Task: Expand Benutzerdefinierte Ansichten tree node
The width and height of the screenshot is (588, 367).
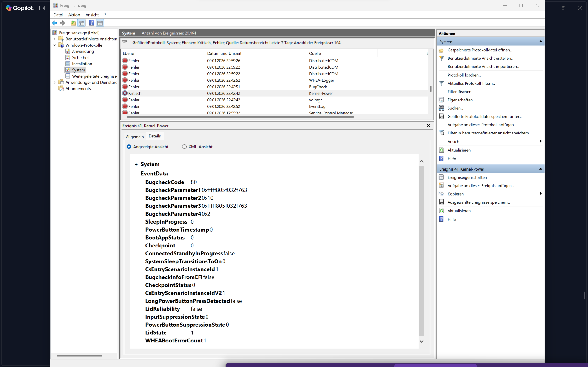Action: 54,39
